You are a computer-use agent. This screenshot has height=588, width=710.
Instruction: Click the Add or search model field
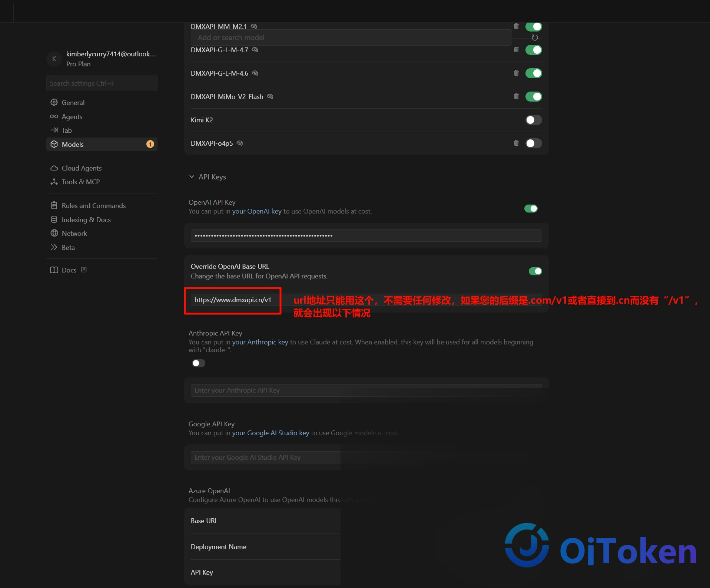point(351,37)
